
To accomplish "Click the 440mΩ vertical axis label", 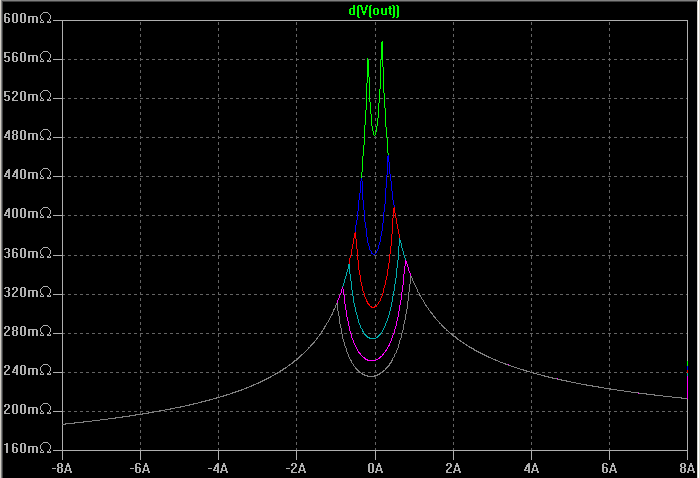I will (27, 174).
